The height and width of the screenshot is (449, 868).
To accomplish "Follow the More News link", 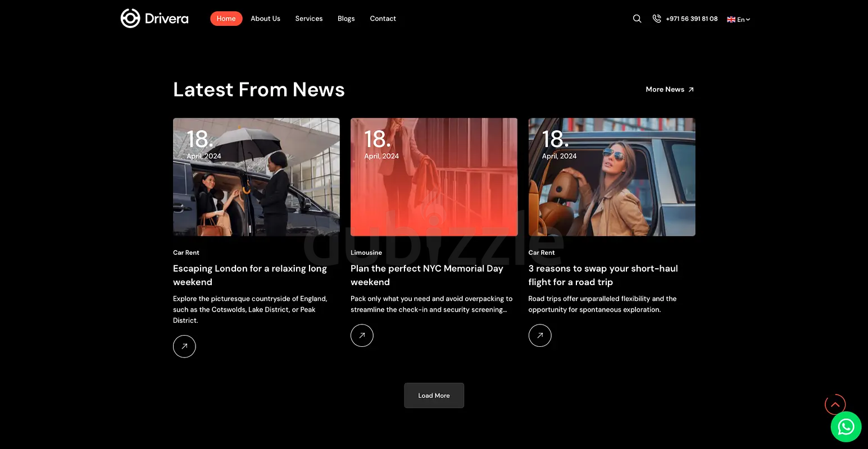I will click(x=670, y=89).
